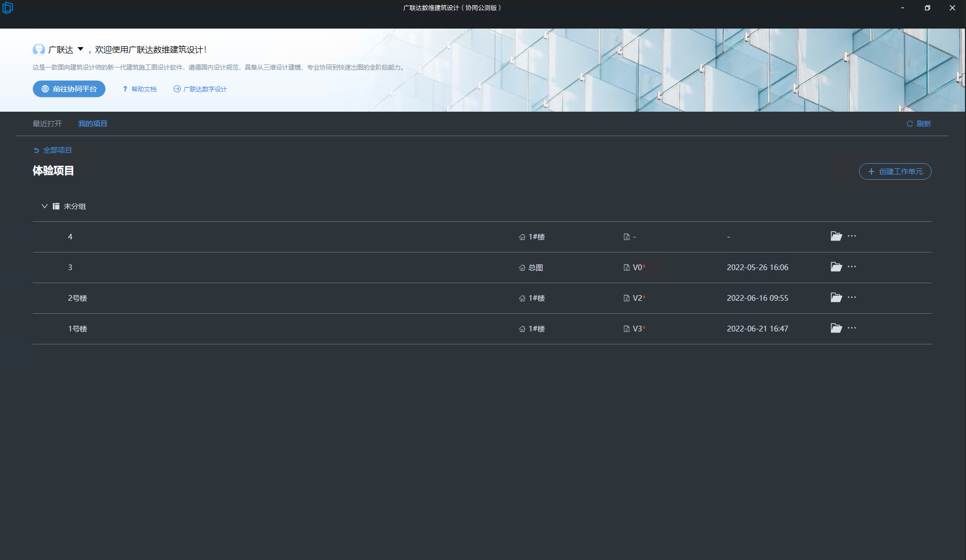Click date 2022-05-26 16:06
966x560 pixels.
[x=758, y=268]
